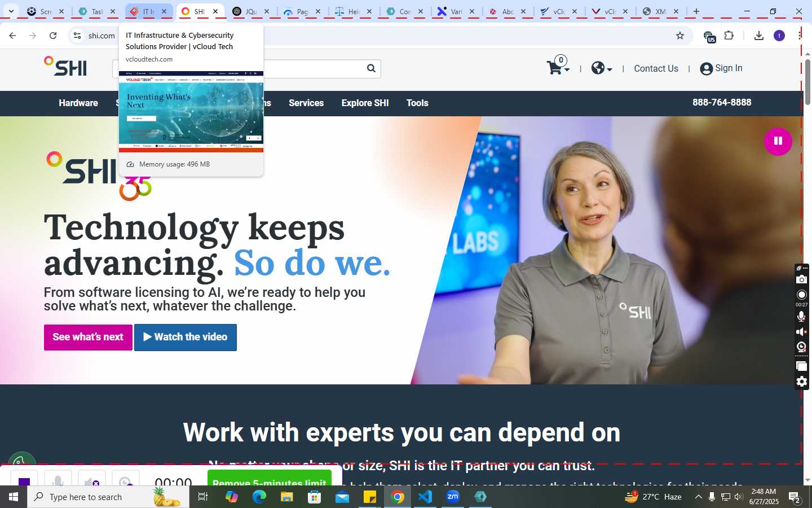Pause the hero video with pink button

778,141
